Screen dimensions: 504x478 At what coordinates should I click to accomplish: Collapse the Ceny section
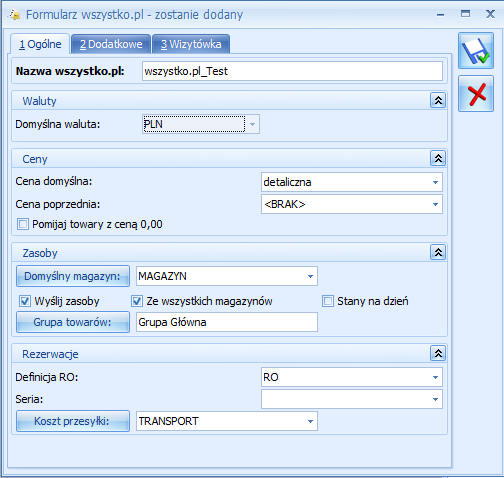(438, 158)
